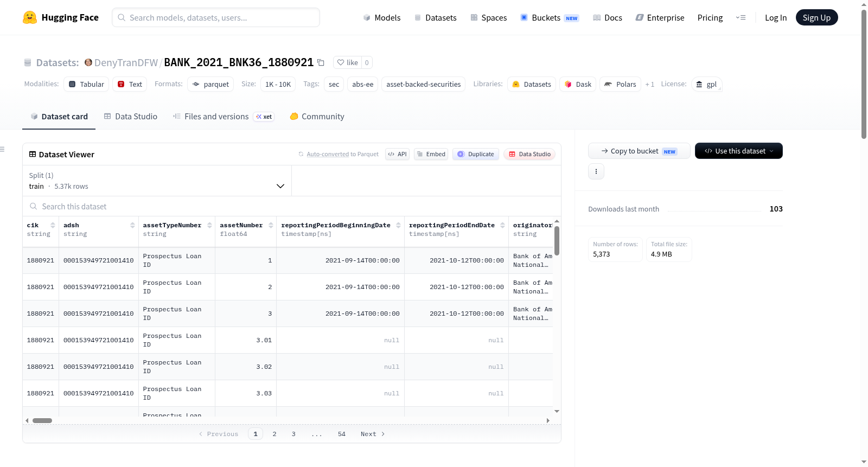Viewport: 868px width, 467px height.
Task: Open the Files and versions tab
Action: 223,116
